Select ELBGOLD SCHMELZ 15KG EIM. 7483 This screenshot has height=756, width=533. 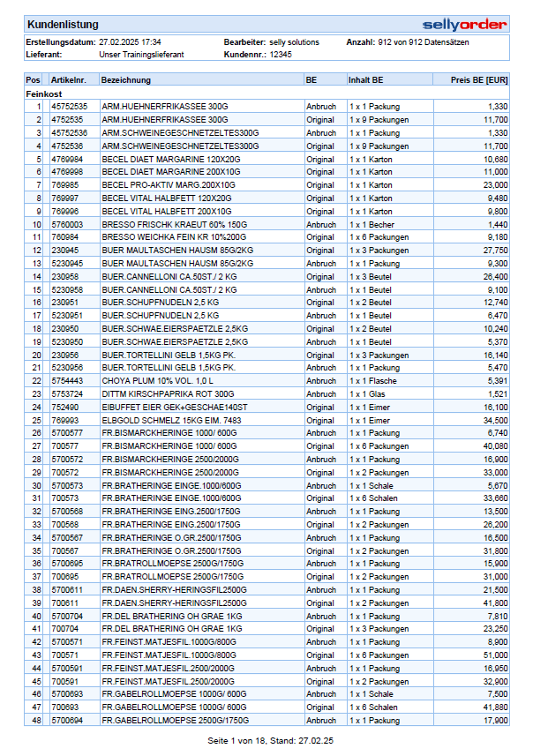tap(171, 421)
